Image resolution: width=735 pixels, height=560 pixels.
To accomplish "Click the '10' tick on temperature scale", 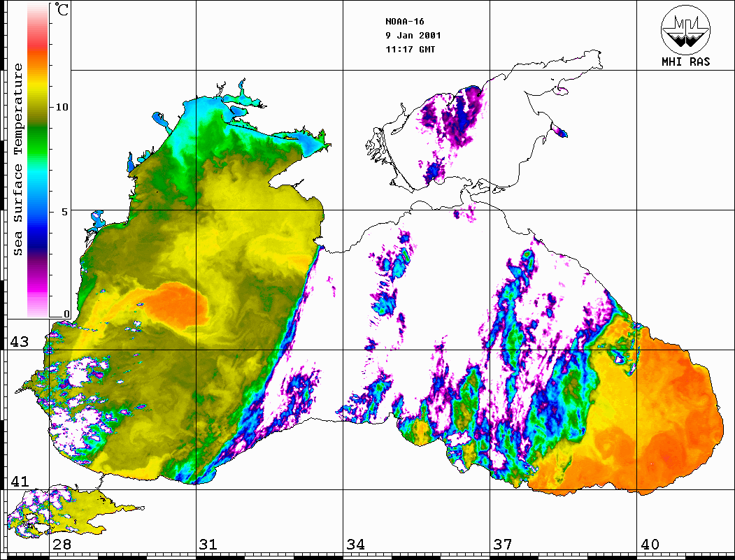I will 62,107.
